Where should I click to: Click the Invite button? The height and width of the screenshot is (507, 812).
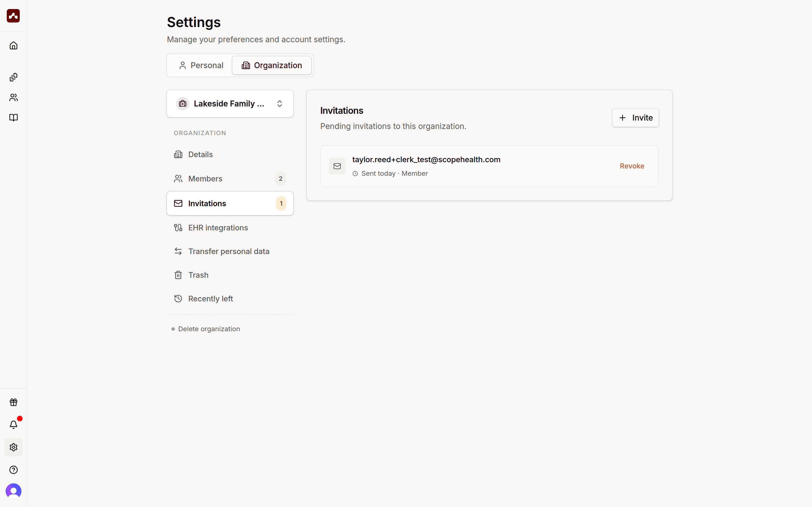[635, 118]
